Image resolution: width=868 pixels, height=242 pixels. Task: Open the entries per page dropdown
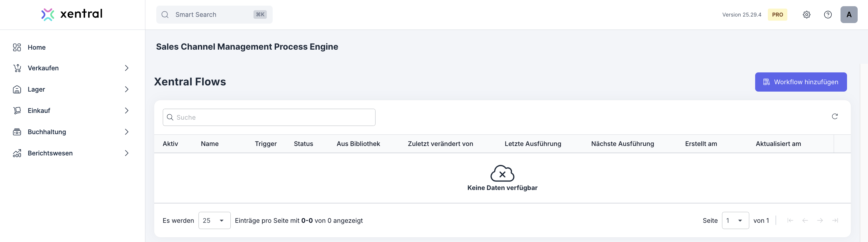point(214,220)
